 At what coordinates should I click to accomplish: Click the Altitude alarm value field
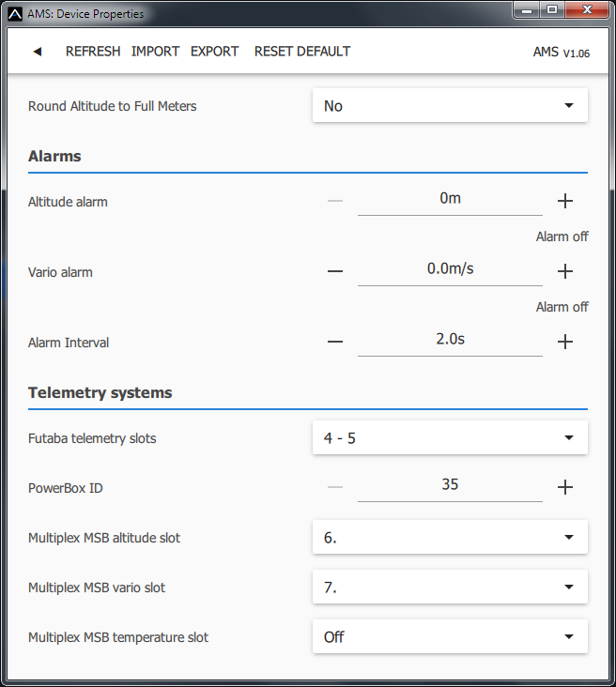pos(450,199)
